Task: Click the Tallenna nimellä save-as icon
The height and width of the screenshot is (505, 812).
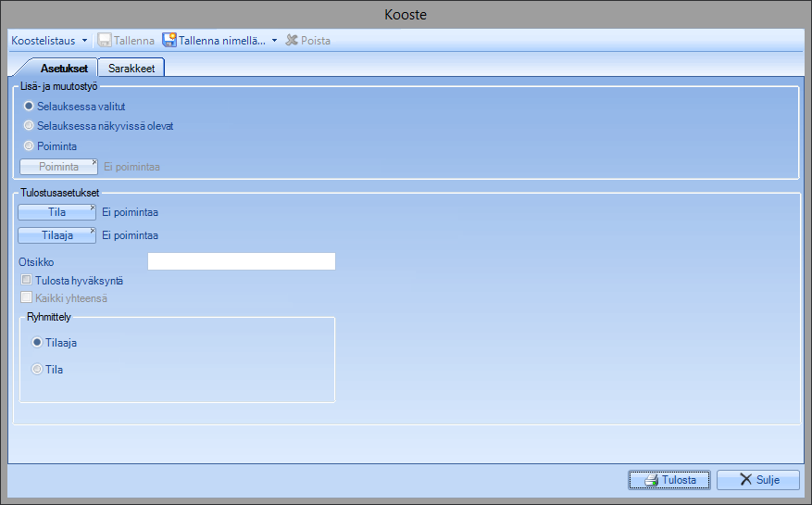Action: 169,41
